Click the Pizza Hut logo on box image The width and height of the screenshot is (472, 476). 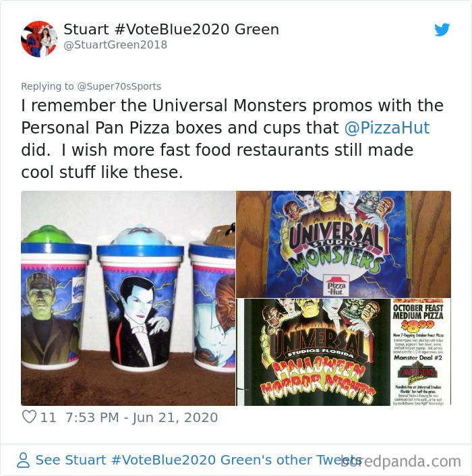pyautogui.click(x=335, y=285)
